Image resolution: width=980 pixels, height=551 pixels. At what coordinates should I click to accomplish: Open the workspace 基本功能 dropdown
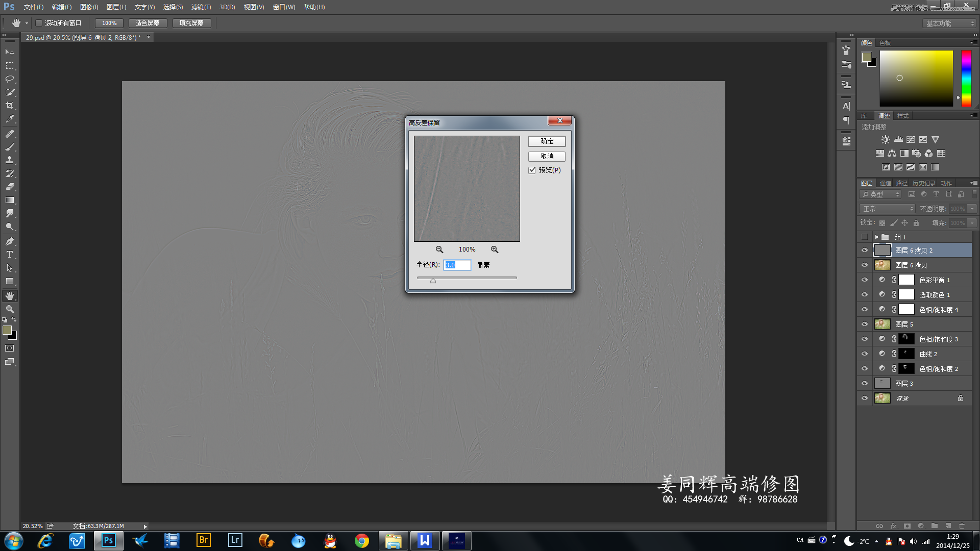coord(949,23)
